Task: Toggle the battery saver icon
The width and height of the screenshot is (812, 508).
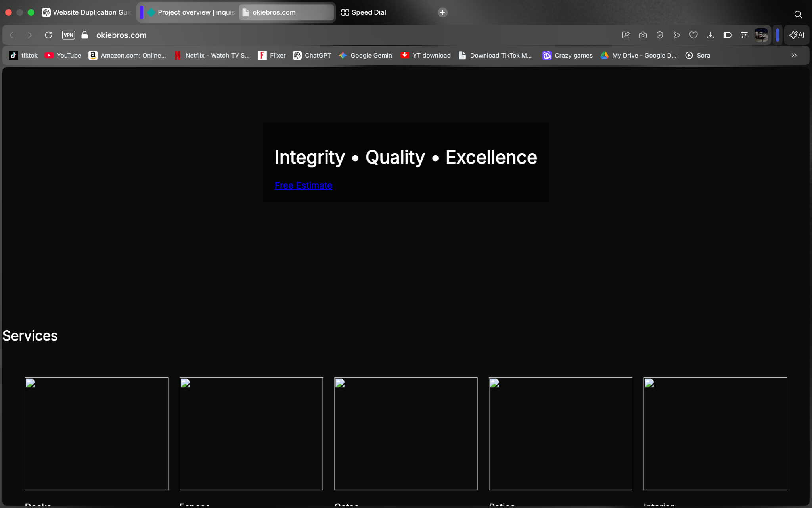Action: click(727, 35)
